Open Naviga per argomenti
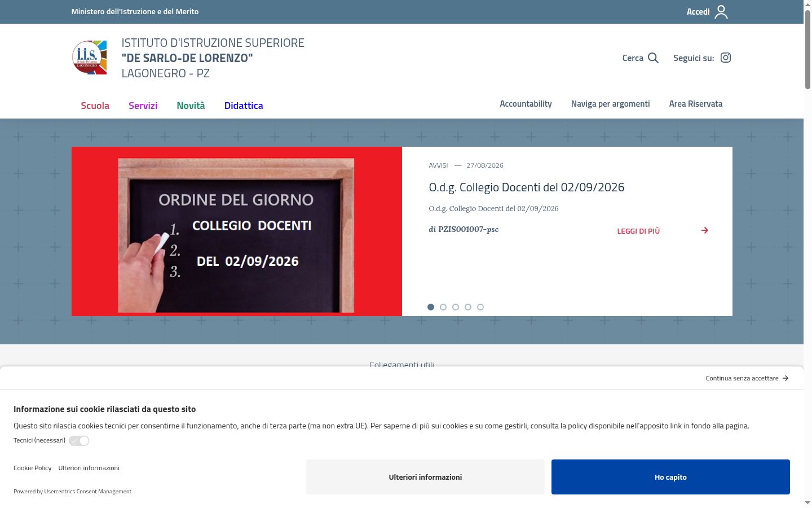 pos(610,104)
